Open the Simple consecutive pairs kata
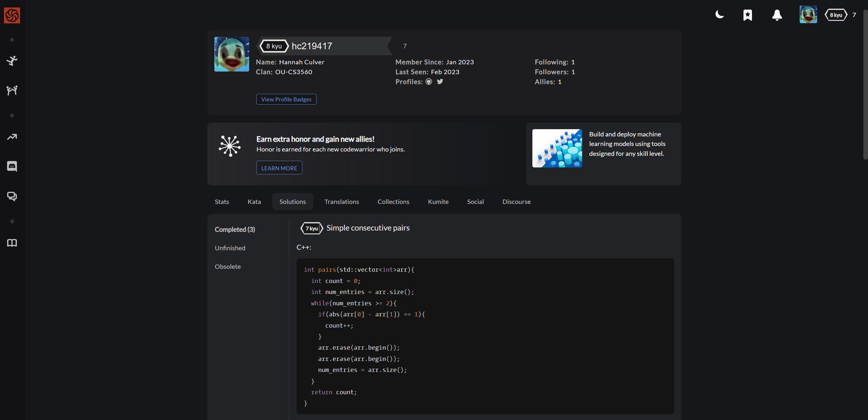 pos(368,228)
